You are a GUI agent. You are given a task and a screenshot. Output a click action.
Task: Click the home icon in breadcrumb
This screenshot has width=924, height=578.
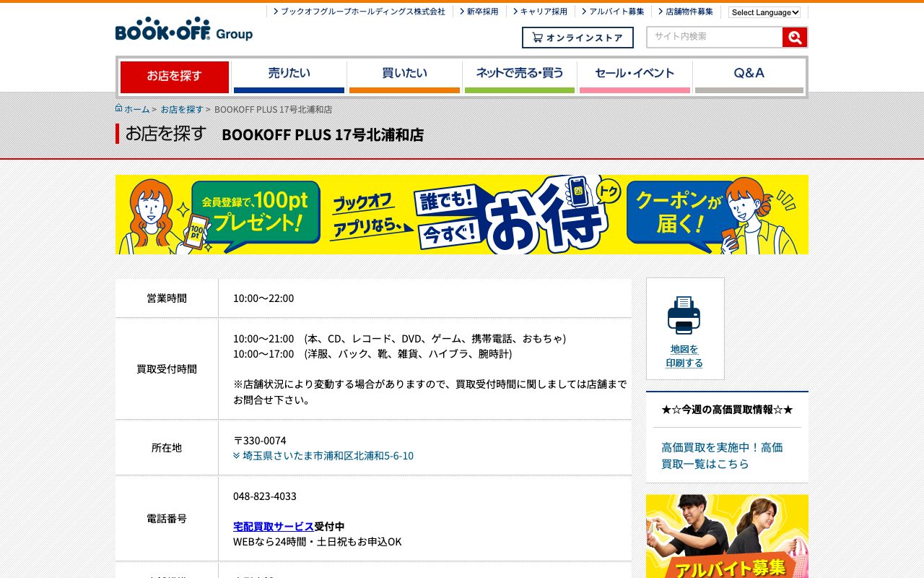click(119, 108)
